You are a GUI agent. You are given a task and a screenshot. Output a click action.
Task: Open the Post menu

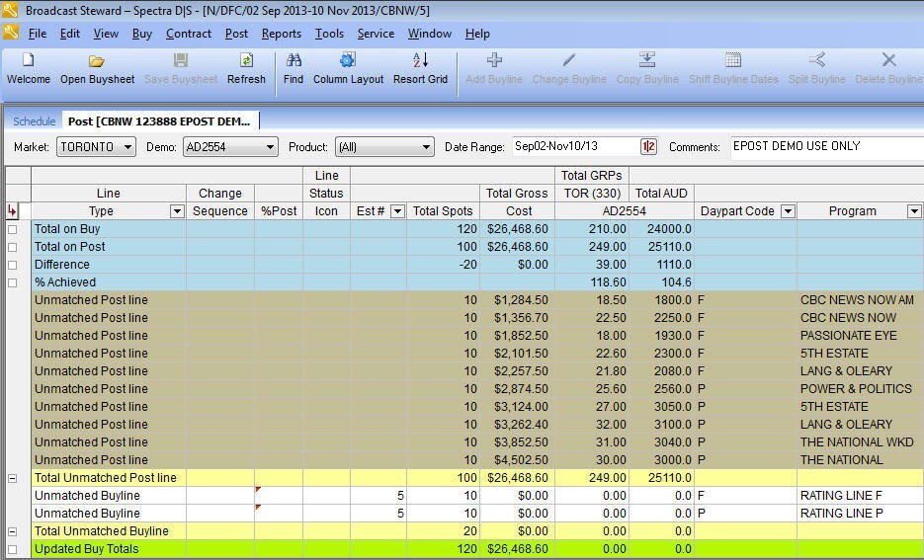tap(236, 34)
